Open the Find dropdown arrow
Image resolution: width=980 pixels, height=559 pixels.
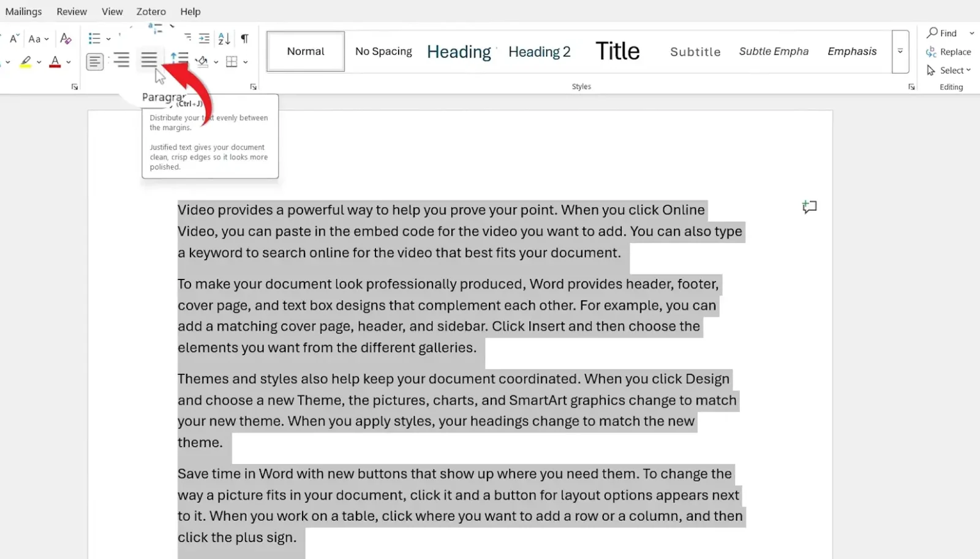(x=971, y=33)
